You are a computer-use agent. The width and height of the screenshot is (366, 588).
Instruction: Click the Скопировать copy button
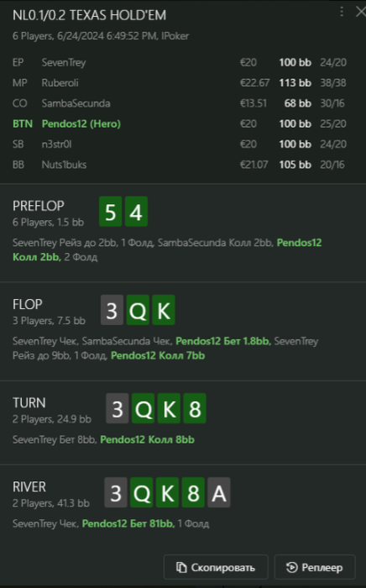216,567
